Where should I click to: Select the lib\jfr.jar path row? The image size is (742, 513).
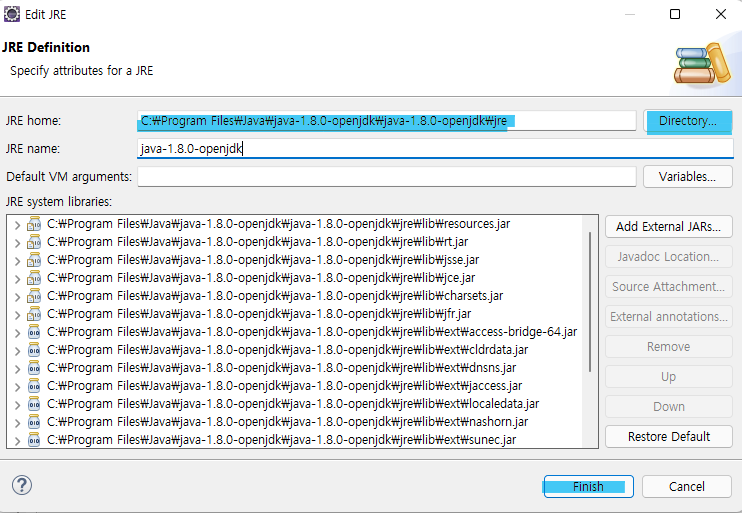click(259, 314)
